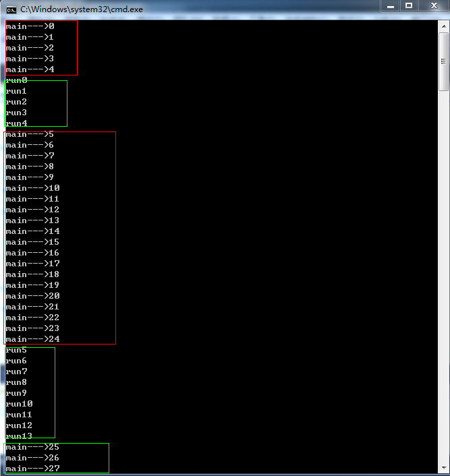Click the output line main--->19
This screenshot has height=476, width=450.
32,285
